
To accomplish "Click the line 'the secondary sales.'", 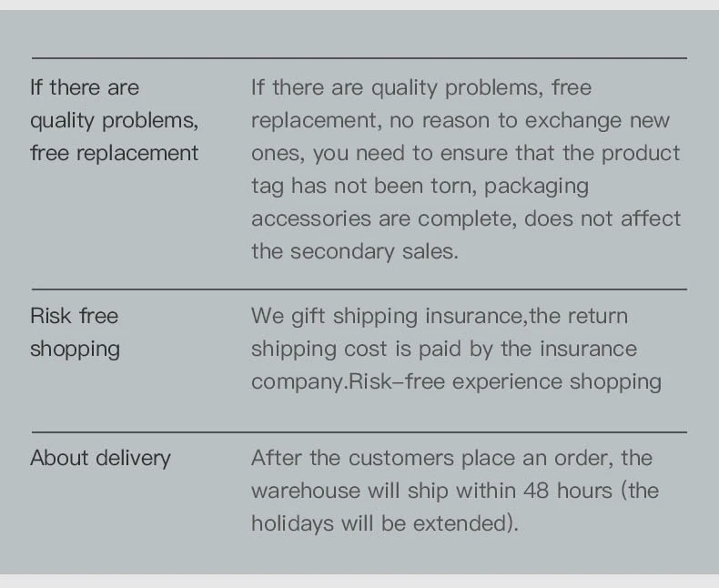I will [x=355, y=251].
